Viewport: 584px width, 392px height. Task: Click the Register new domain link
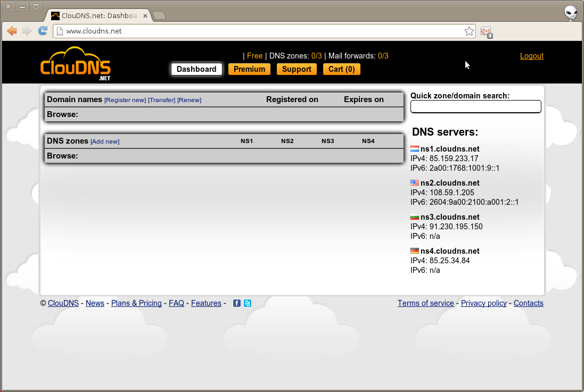pos(125,100)
